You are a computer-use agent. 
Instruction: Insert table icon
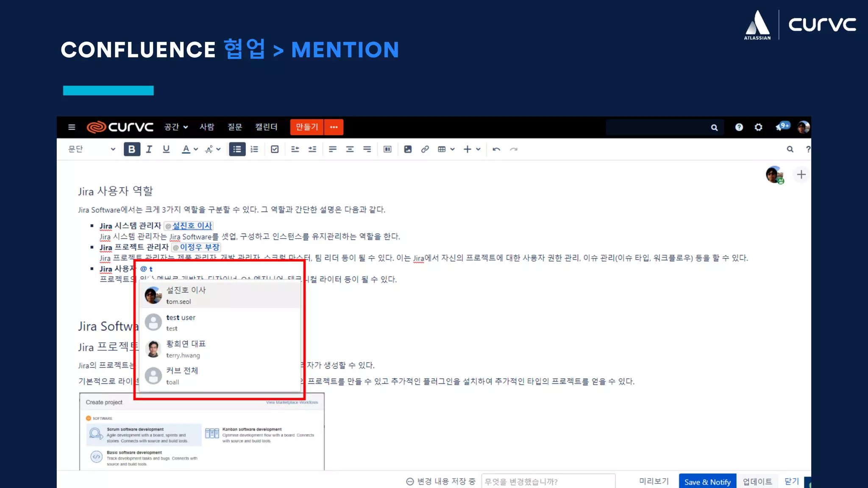click(x=442, y=149)
